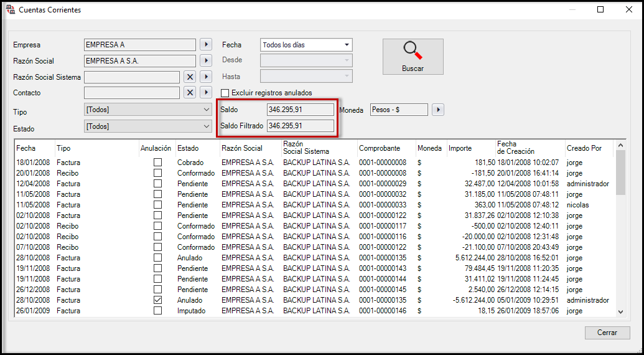The height and width of the screenshot is (355, 644).
Task: Click the Razón Social Sistema text field
Action: [x=132, y=77]
